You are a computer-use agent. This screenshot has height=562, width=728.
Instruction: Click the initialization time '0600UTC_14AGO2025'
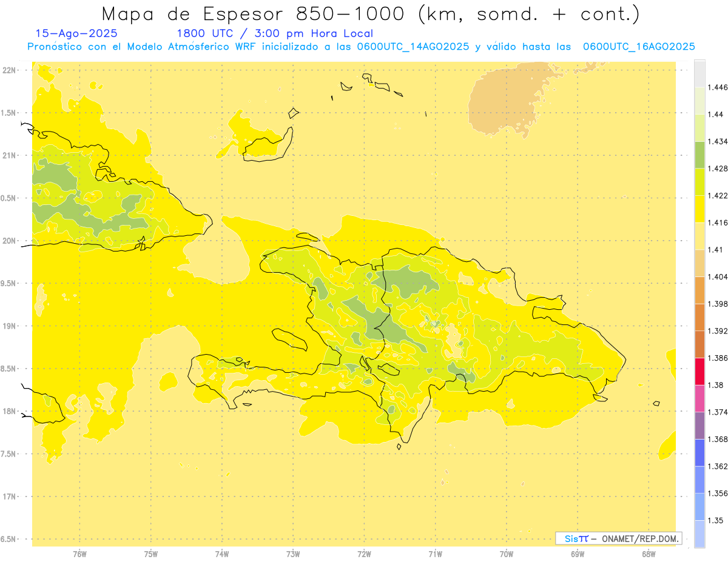coord(413,47)
